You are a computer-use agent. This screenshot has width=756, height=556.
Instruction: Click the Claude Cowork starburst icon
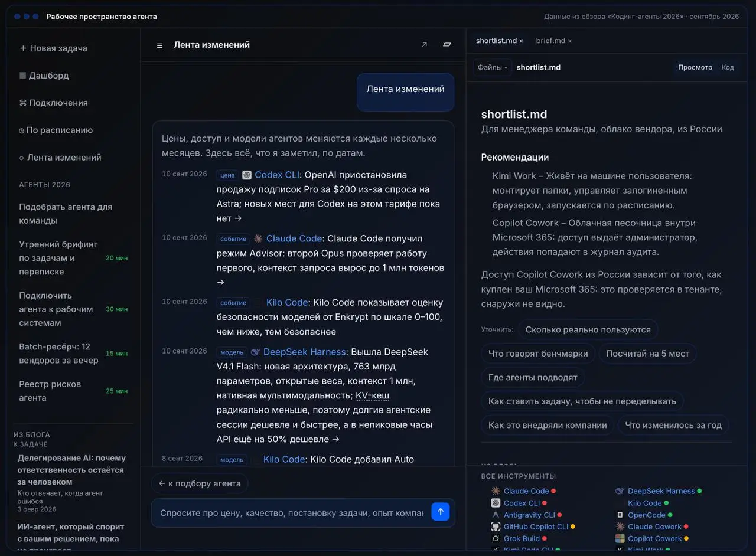coord(620,526)
